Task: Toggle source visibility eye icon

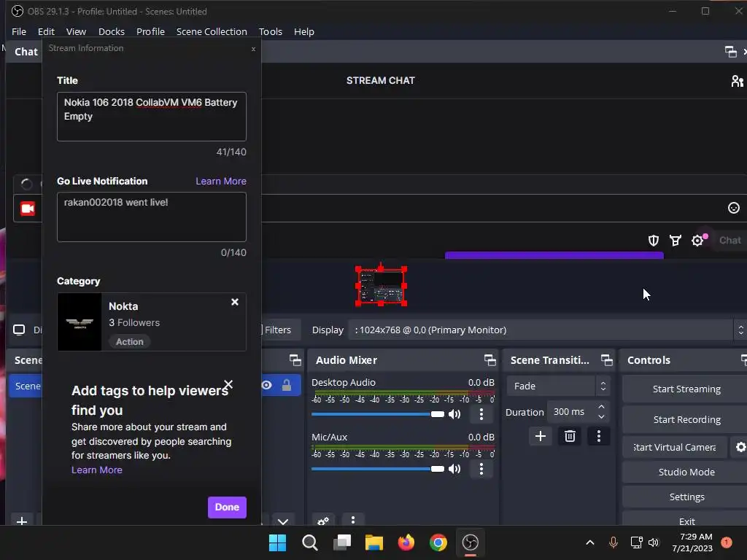Action: [x=267, y=385]
